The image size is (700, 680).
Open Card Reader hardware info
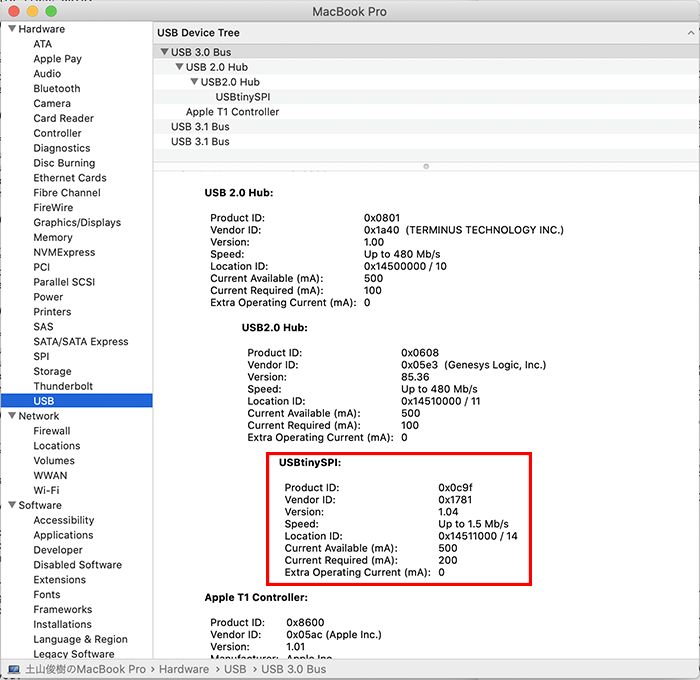(x=63, y=118)
